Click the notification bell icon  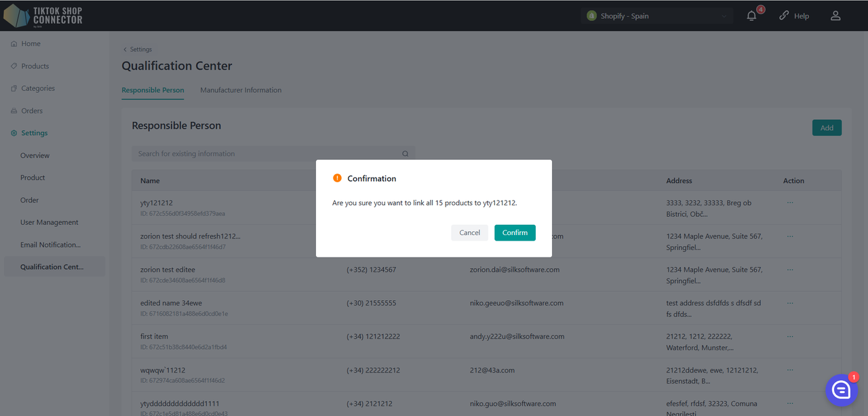pyautogui.click(x=751, y=16)
